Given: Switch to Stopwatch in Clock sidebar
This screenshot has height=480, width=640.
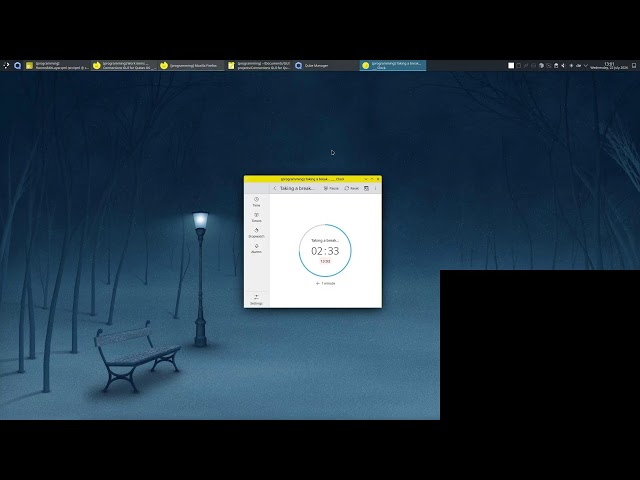Looking at the screenshot, I should pyautogui.click(x=256, y=233).
